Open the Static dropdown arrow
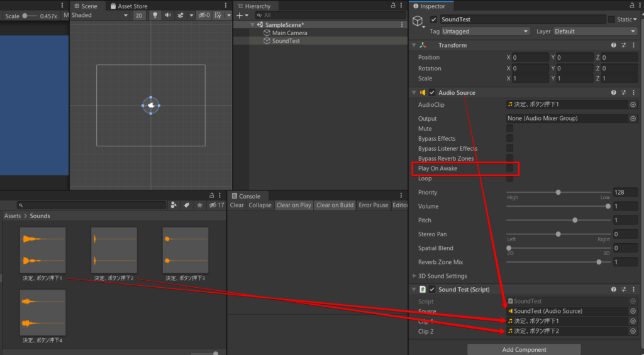Image resolution: width=644 pixels, height=355 pixels. pos(635,19)
